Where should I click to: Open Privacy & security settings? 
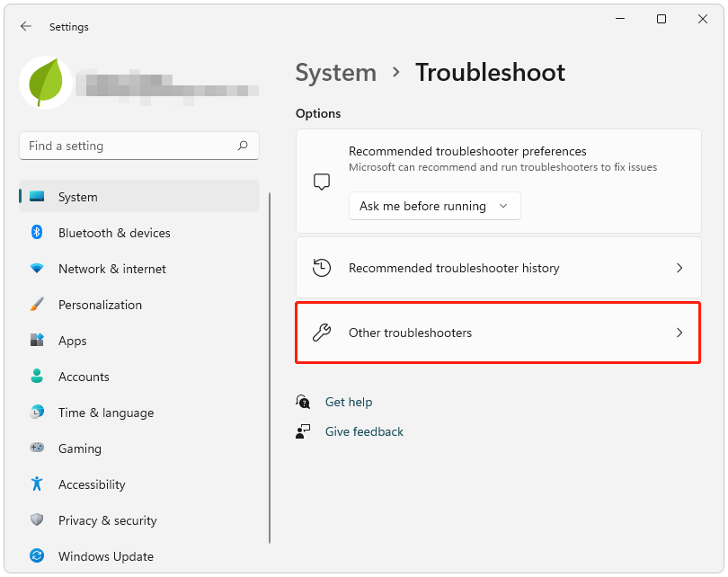pyautogui.click(x=138, y=520)
